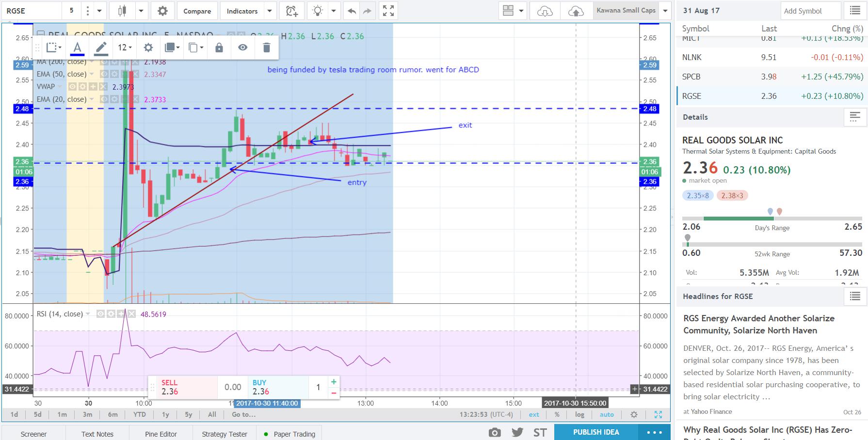Screen dimensions: 868x440
Task: Hide the EMA (50, close) indicator
Action: (104, 74)
